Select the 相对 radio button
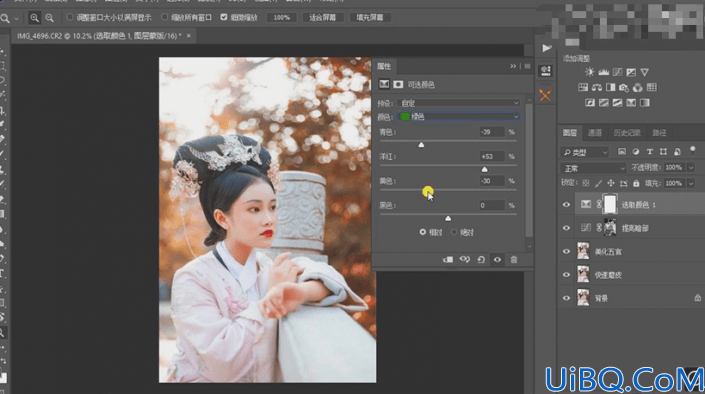The width and height of the screenshot is (705, 394). click(x=423, y=232)
